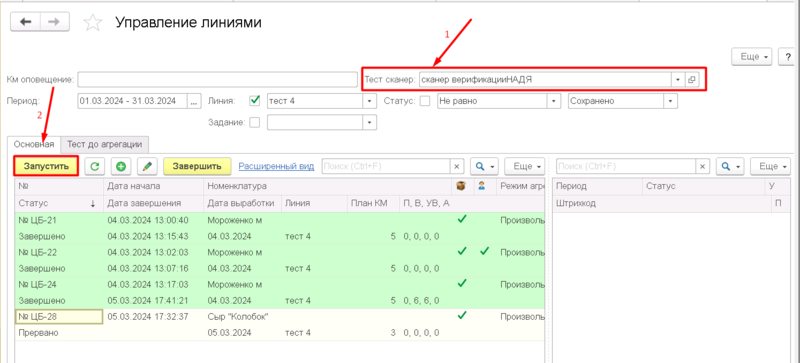The height and width of the screenshot is (363, 800).
Task: Expand the Тест сканер dropdown list
Action: [x=678, y=80]
